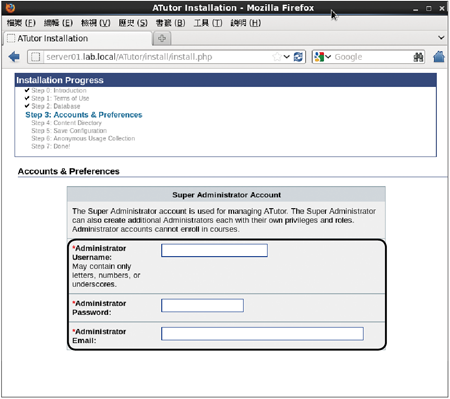Image resolution: width=450 pixels, height=399 pixels.
Task: Click the Step 4: Content Directory text
Action: [x=66, y=123]
